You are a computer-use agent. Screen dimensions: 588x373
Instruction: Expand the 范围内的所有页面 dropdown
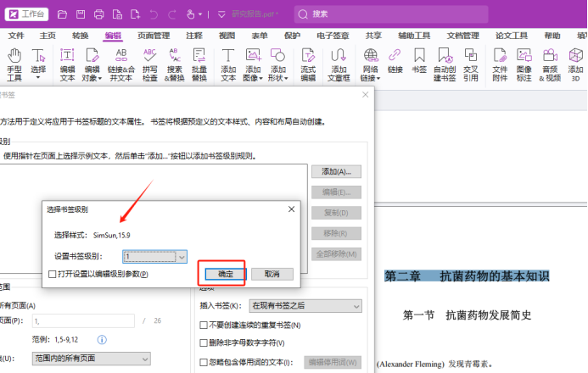[x=143, y=359]
